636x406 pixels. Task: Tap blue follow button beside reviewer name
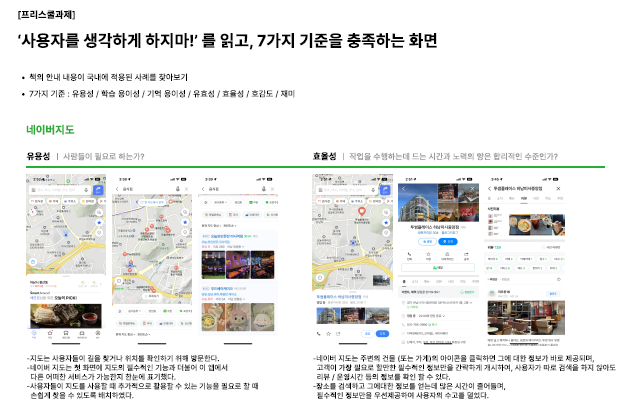[x=553, y=293]
